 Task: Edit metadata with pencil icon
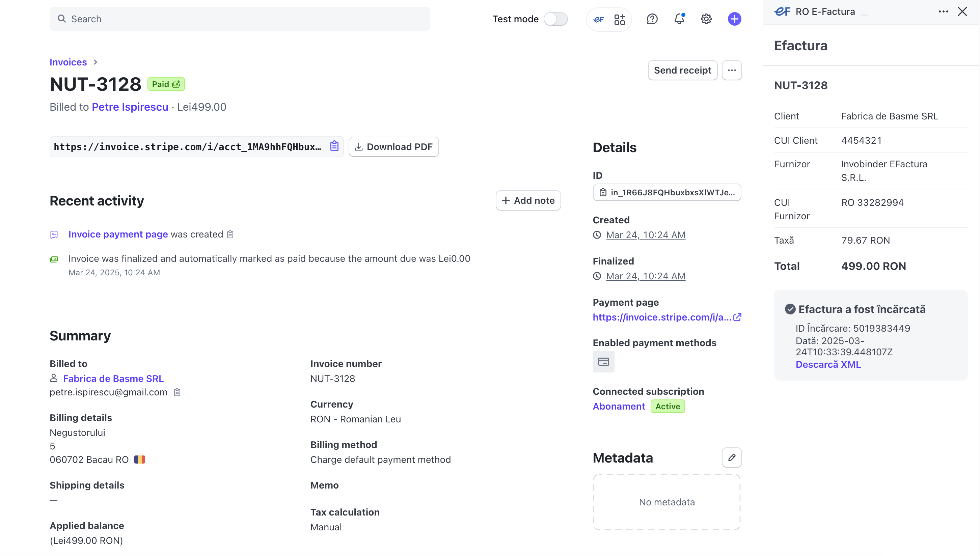[732, 457]
